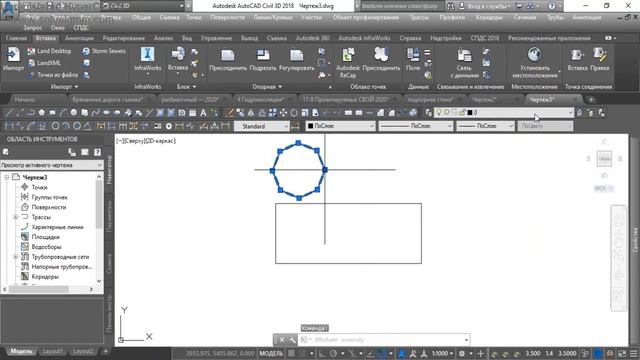Open the connection point Edit (Правка) tool
Viewport: 640px width, 360px height.
point(599,60)
